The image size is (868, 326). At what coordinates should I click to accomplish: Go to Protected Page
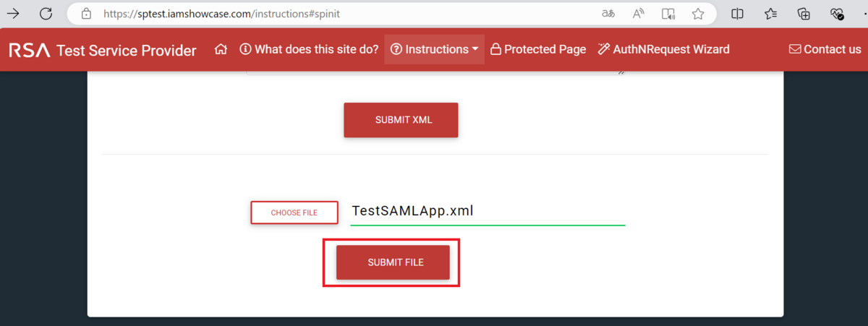coord(538,49)
